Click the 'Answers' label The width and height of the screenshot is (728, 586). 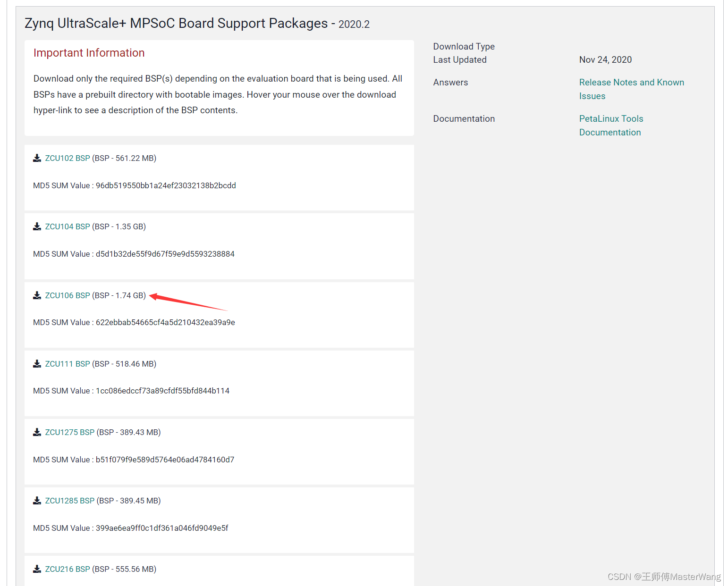[x=450, y=82]
